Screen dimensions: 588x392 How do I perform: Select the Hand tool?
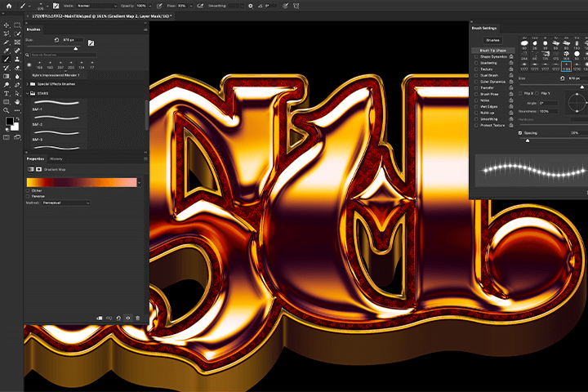(x=17, y=102)
